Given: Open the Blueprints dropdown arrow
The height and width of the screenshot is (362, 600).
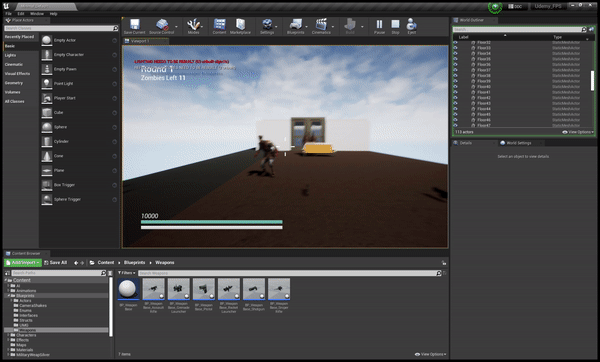Looking at the screenshot, I should (307, 27).
